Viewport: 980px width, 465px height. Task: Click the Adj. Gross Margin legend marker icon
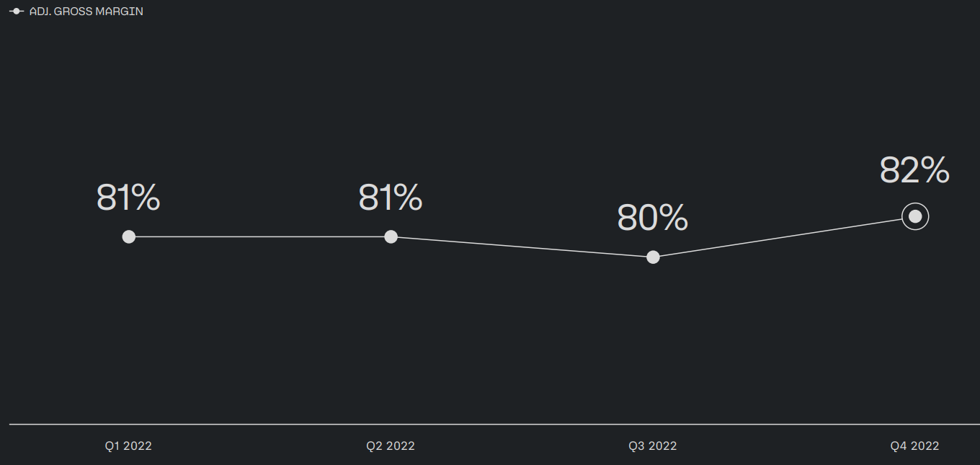pyautogui.click(x=17, y=12)
